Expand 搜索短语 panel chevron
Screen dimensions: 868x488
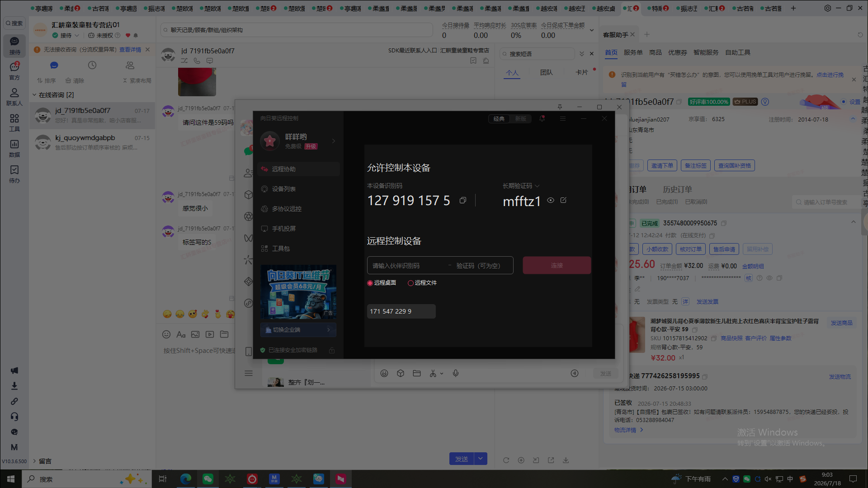tap(582, 54)
